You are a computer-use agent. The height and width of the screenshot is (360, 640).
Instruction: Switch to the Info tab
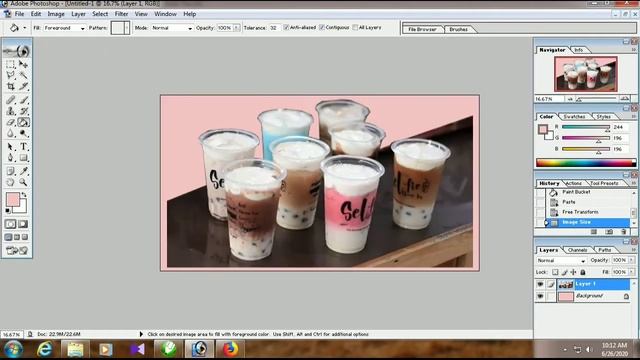[579, 50]
